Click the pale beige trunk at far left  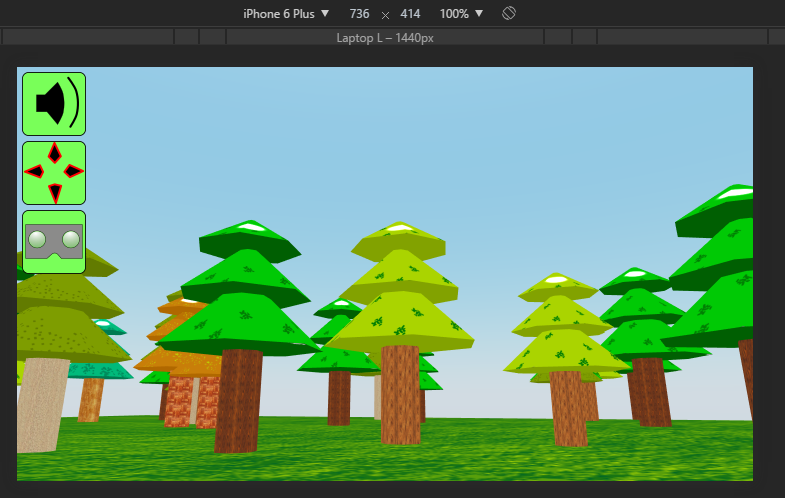pyautogui.click(x=42, y=402)
